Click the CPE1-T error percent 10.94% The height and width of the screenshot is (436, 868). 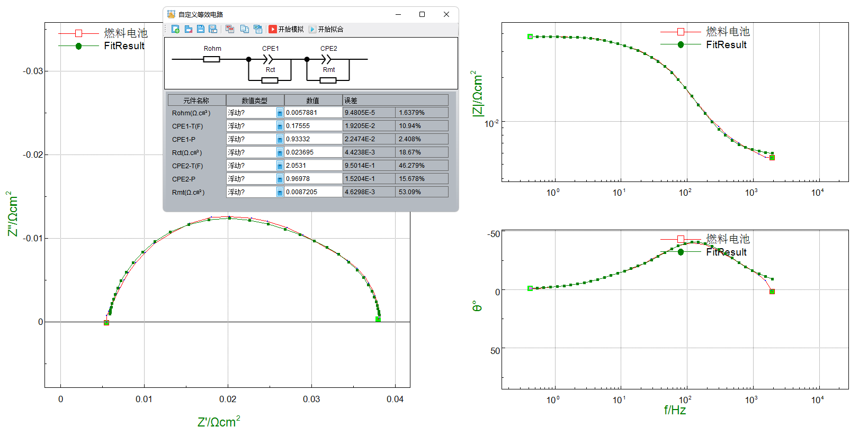422,126
